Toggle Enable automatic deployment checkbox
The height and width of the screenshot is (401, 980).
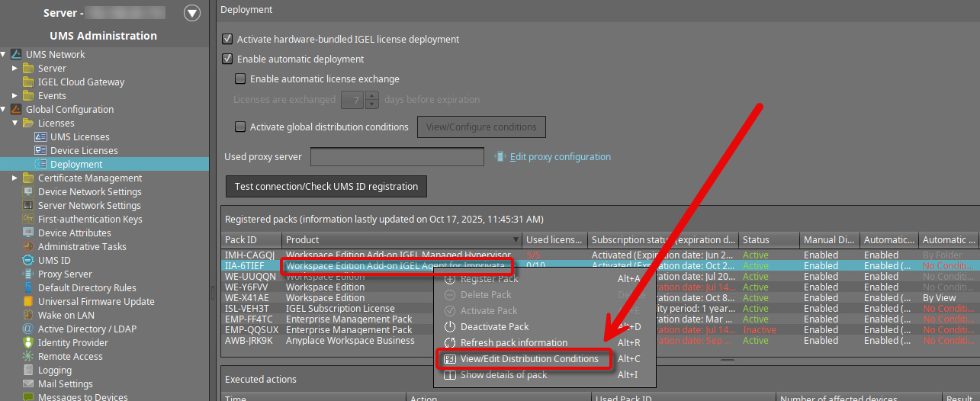(227, 59)
